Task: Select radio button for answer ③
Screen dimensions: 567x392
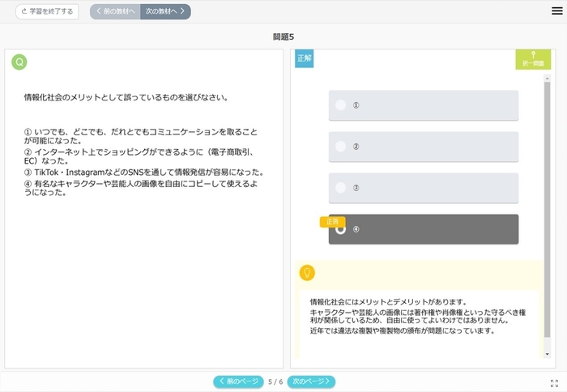Action: (341, 188)
